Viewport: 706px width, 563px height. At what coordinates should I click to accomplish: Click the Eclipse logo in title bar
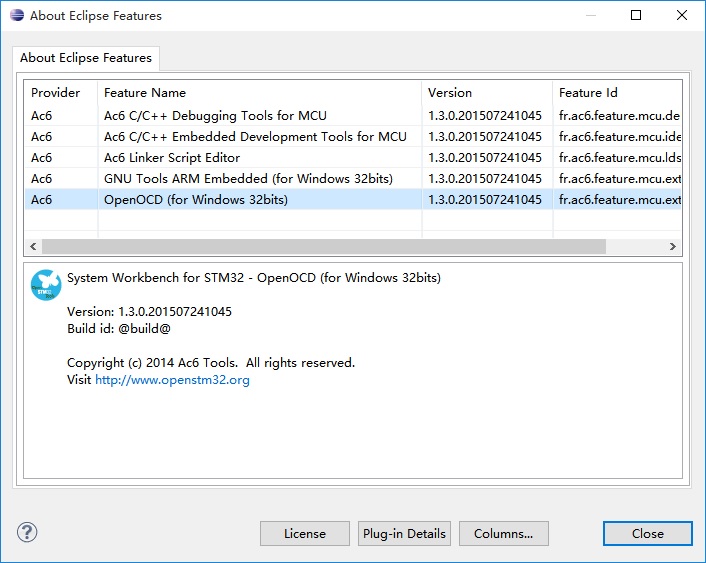click(x=17, y=15)
